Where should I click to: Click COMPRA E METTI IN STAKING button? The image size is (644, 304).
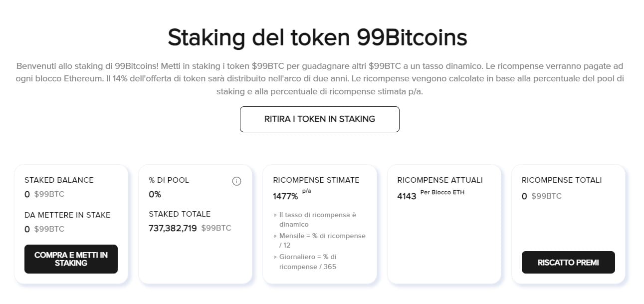click(71, 259)
